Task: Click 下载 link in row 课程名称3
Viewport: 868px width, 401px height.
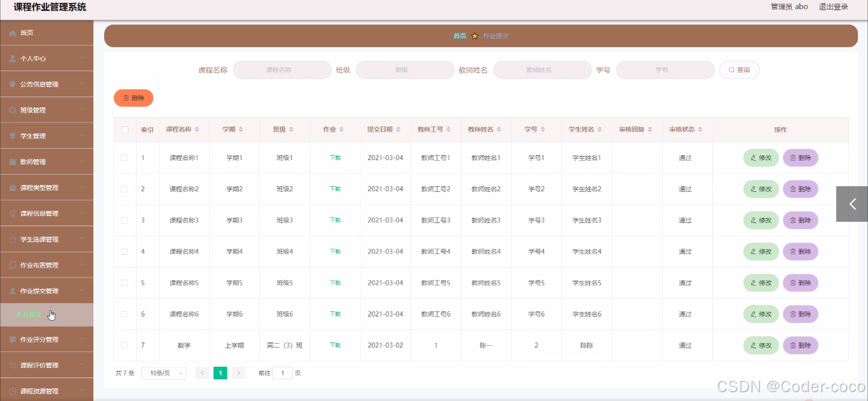Action: coord(335,221)
